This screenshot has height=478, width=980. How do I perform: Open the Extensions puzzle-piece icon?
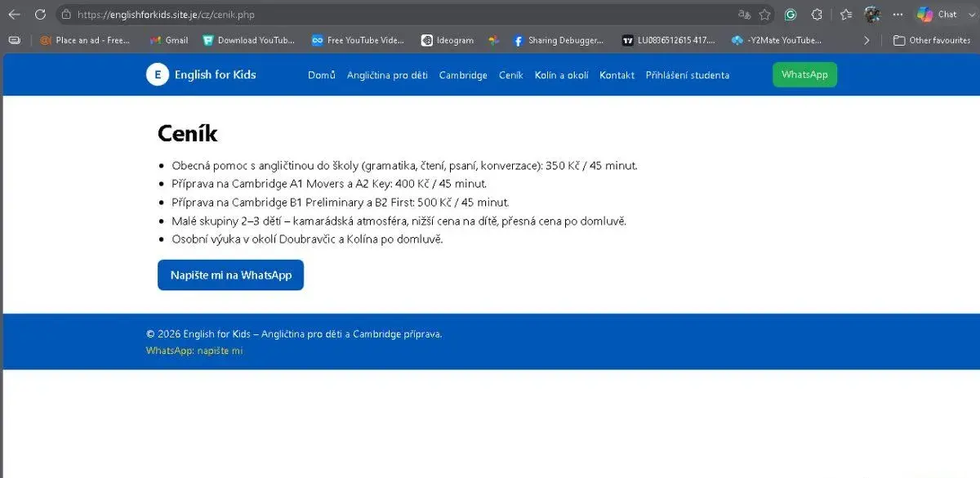(x=817, y=14)
